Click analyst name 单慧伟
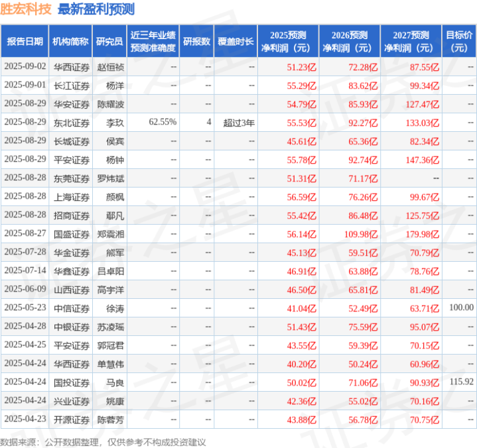This screenshot has width=477, height=448. (110, 364)
